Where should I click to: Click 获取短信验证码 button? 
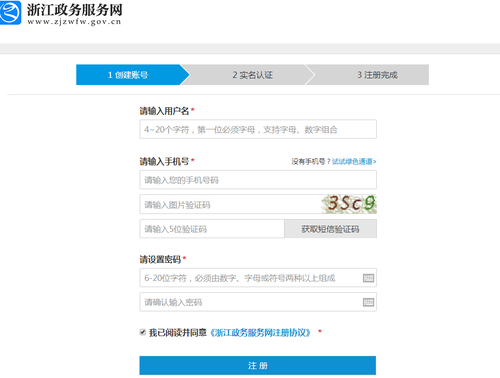(x=330, y=229)
